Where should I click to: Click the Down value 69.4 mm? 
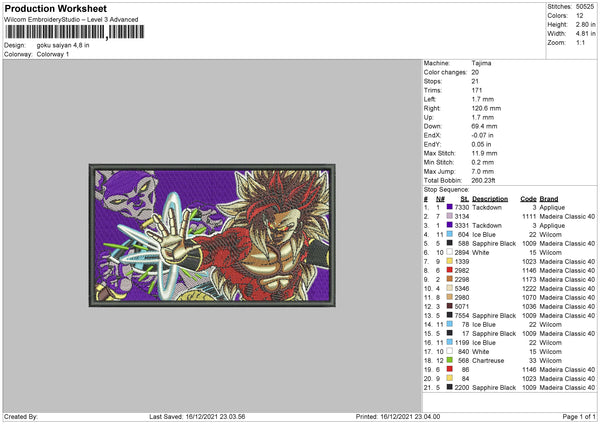tap(484, 126)
